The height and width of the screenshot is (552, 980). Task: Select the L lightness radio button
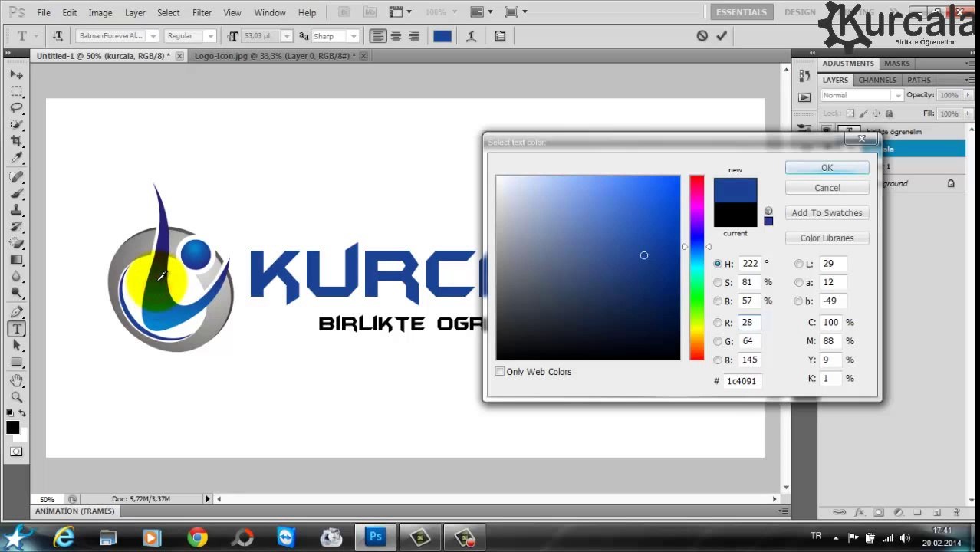(799, 264)
